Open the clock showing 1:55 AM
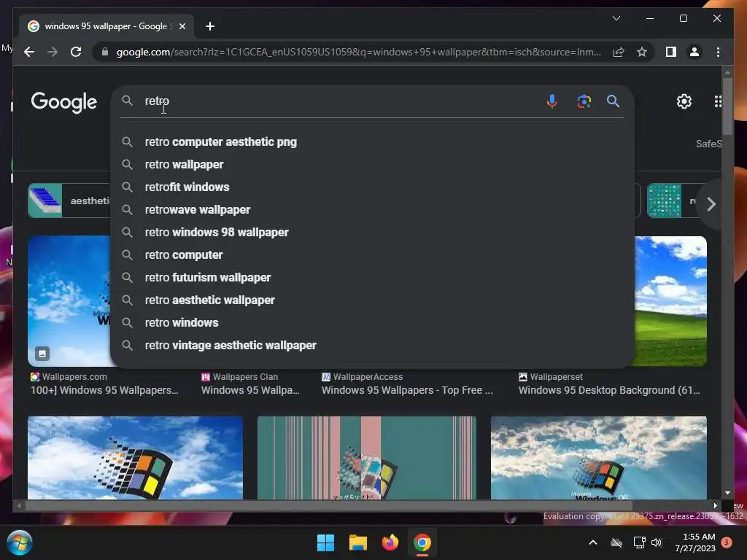Screen dimensions: 747x560 (695, 542)
